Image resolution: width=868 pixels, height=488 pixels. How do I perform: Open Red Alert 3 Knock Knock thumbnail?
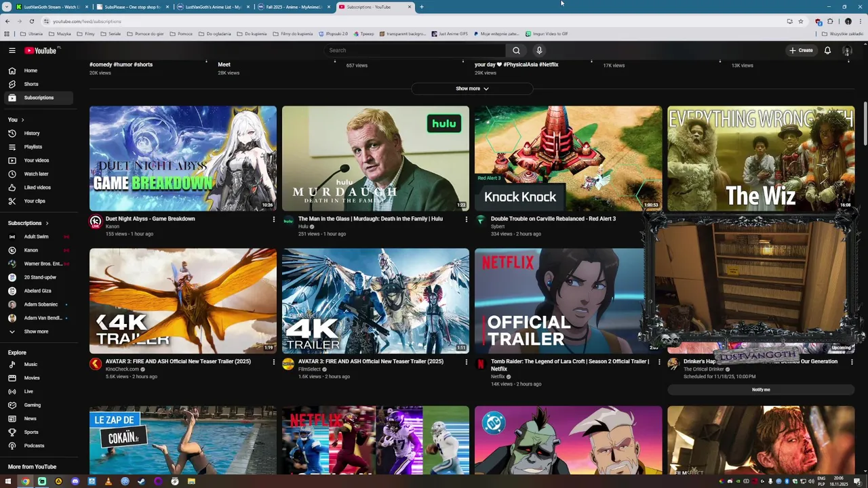click(568, 159)
